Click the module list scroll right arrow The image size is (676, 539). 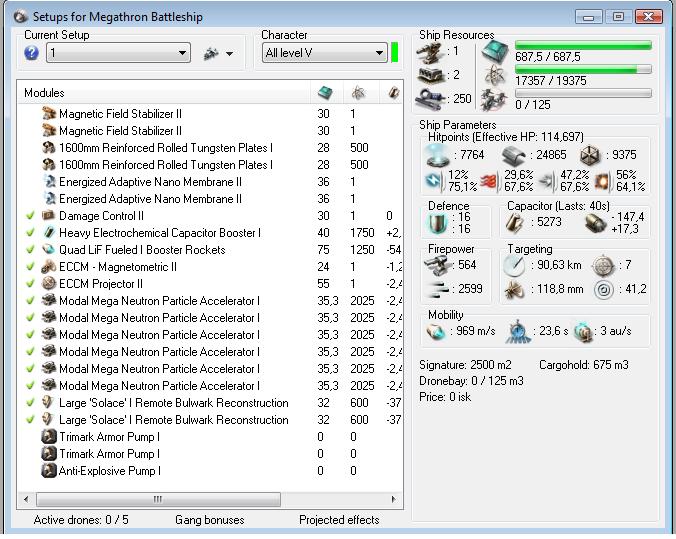click(x=393, y=499)
